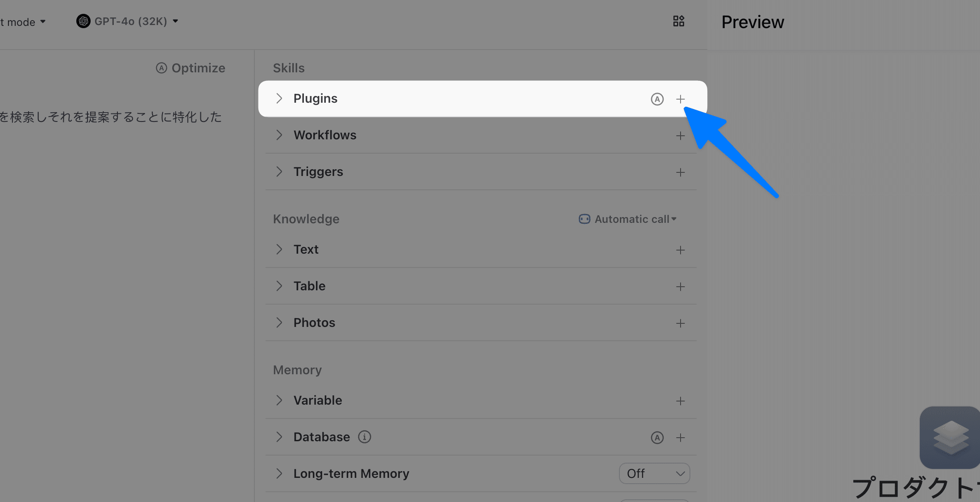Click the layered stack bot avatar

(950, 437)
